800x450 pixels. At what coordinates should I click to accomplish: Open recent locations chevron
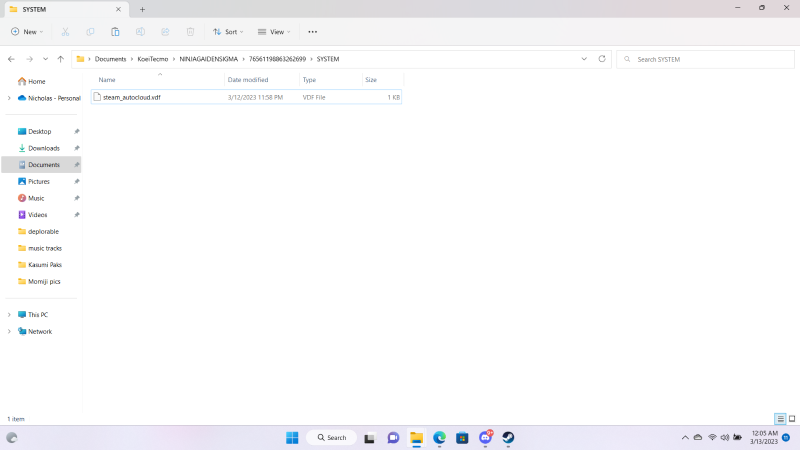[45, 59]
